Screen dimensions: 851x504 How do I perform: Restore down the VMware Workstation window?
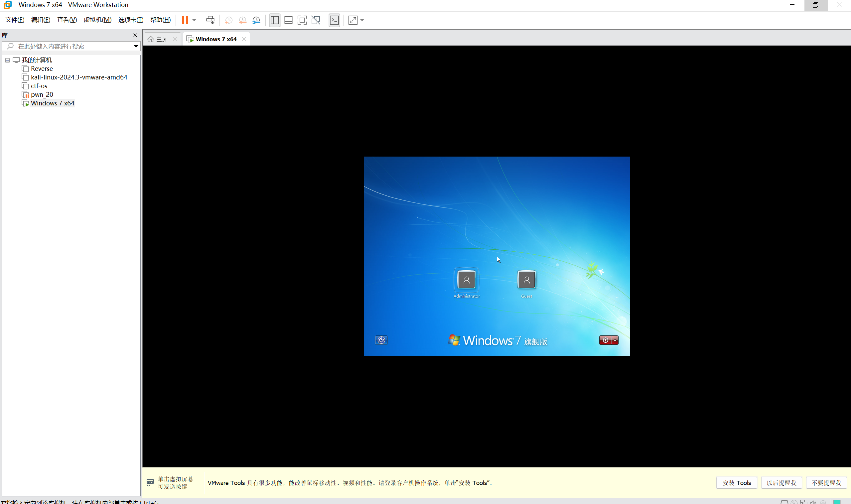pyautogui.click(x=816, y=5)
